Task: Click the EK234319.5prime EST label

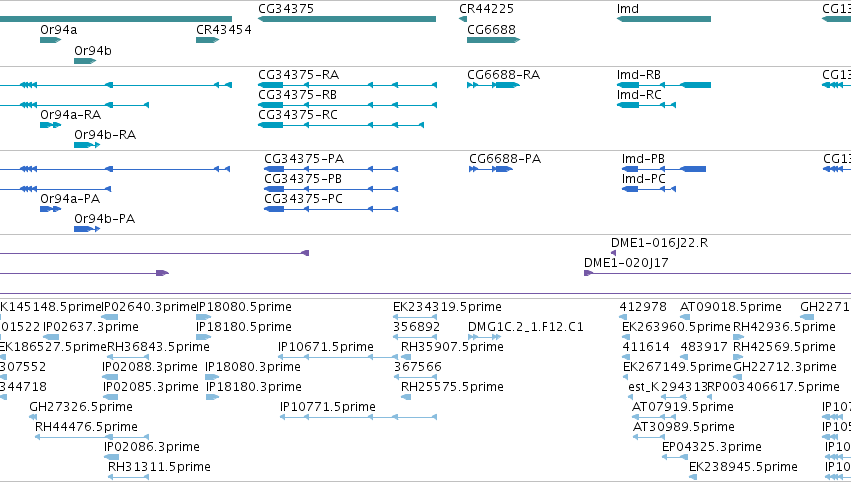Action: pyautogui.click(x=447, y=307)
